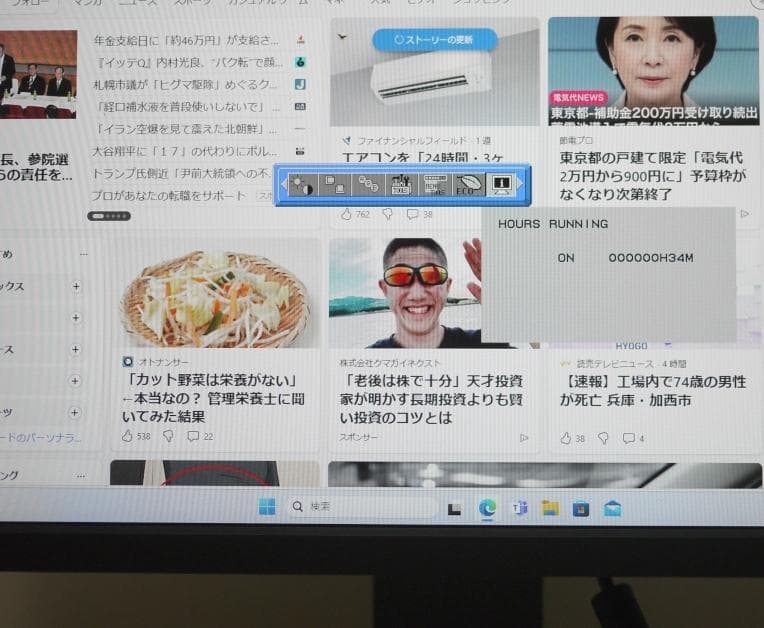Open the 大谷翔平 headline in the news list

(185, 151)
